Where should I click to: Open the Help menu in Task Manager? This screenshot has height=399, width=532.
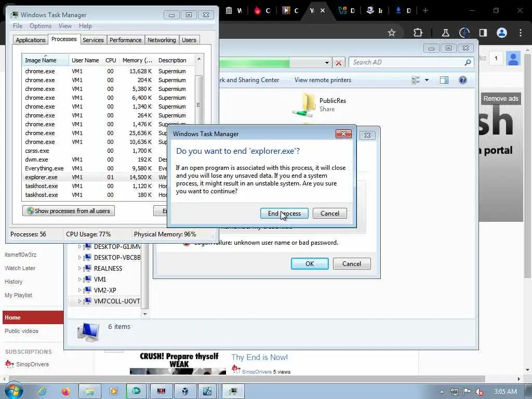(85, 26)
